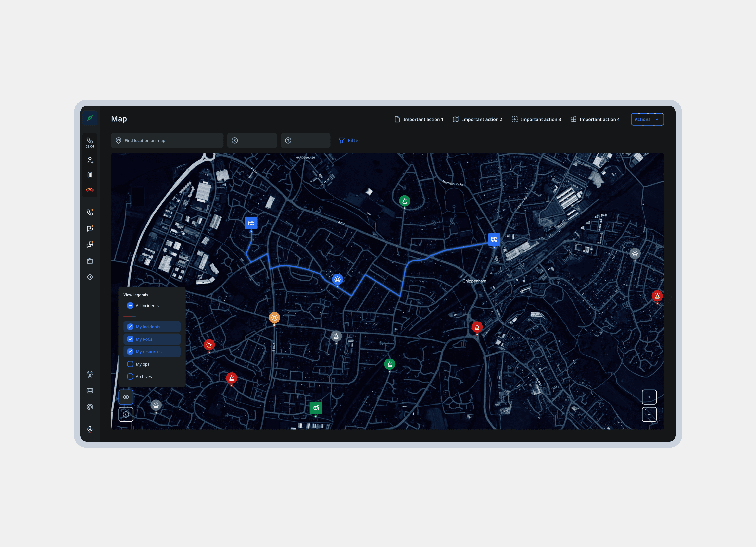The image size is (756, 547).
Task: Open the team group icon in sidebar
Action: point(90,374)
